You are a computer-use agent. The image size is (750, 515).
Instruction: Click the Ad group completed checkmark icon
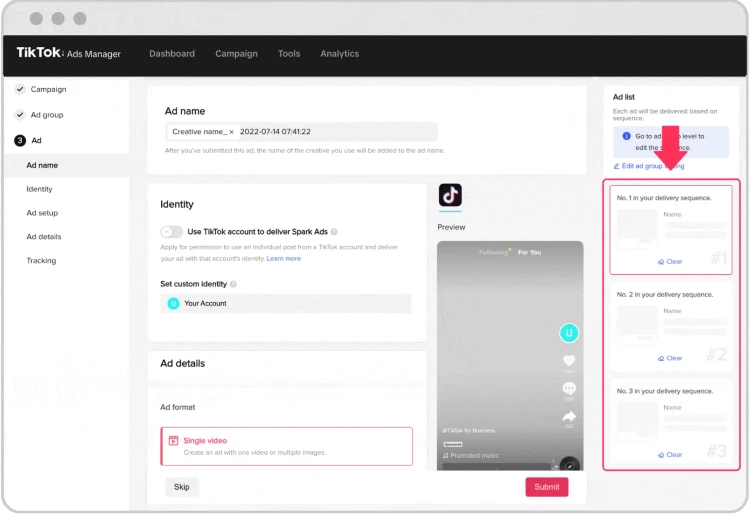click(x=20, y=115)
